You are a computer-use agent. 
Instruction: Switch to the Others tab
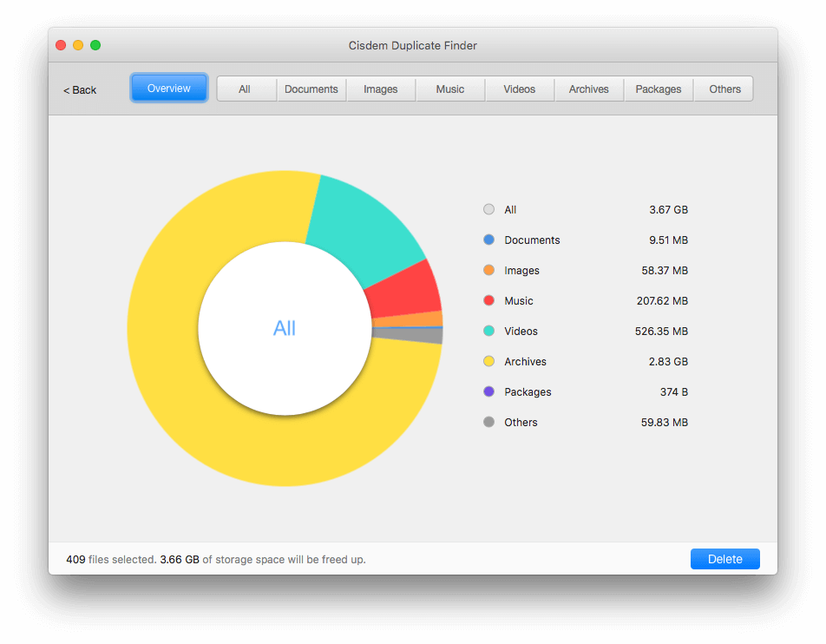[724, 89]
